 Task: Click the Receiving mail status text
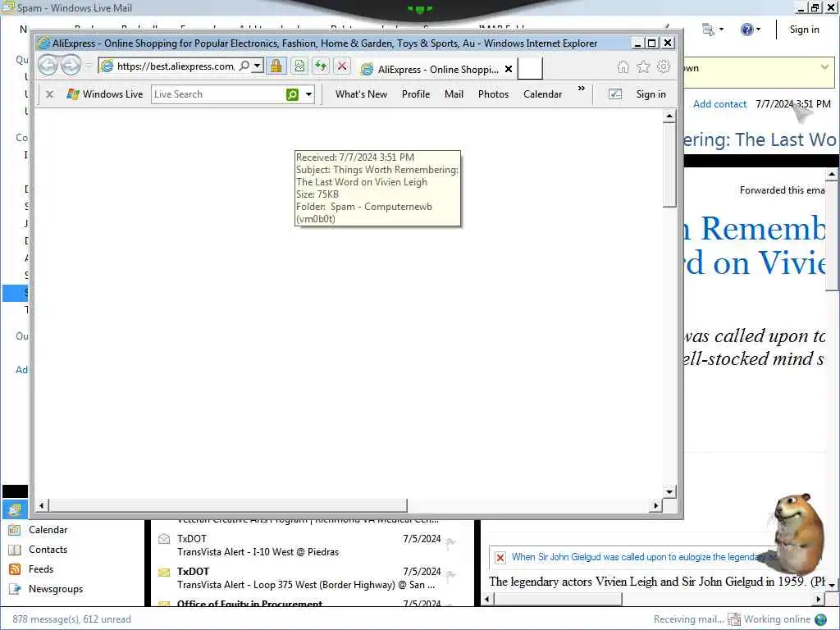point(688,619)
